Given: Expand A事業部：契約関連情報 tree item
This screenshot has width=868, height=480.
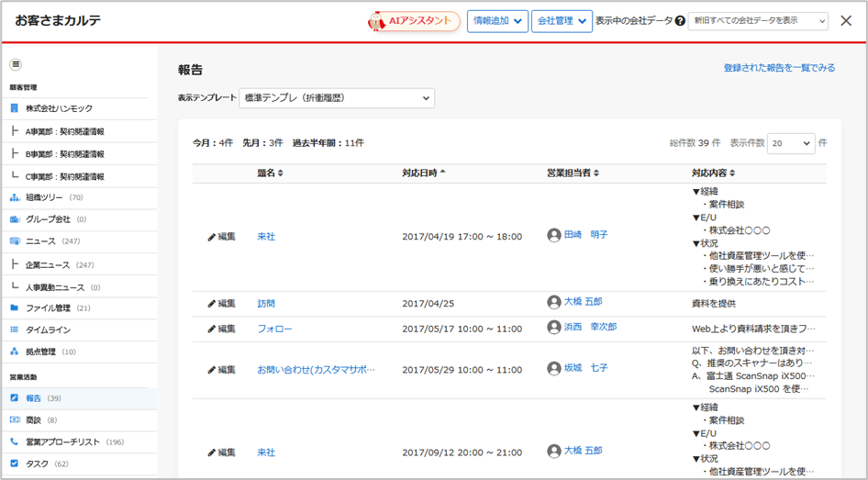Looking at the screenshot, I should point(64,131).
